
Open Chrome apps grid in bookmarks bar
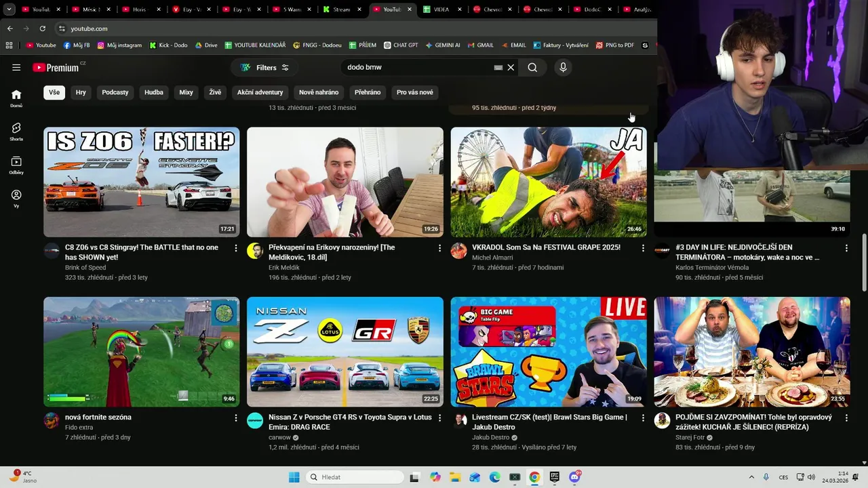tap(9, 45)
